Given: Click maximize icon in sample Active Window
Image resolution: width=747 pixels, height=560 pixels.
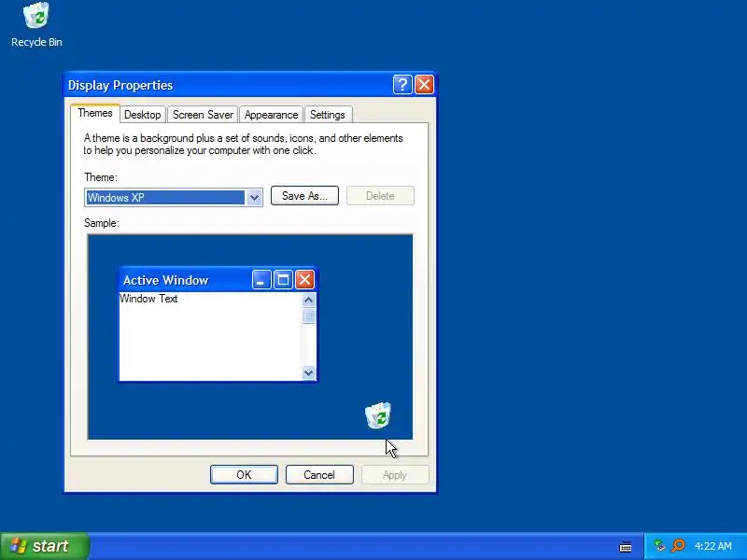Looking at the screenshot, I should [283, 280].
